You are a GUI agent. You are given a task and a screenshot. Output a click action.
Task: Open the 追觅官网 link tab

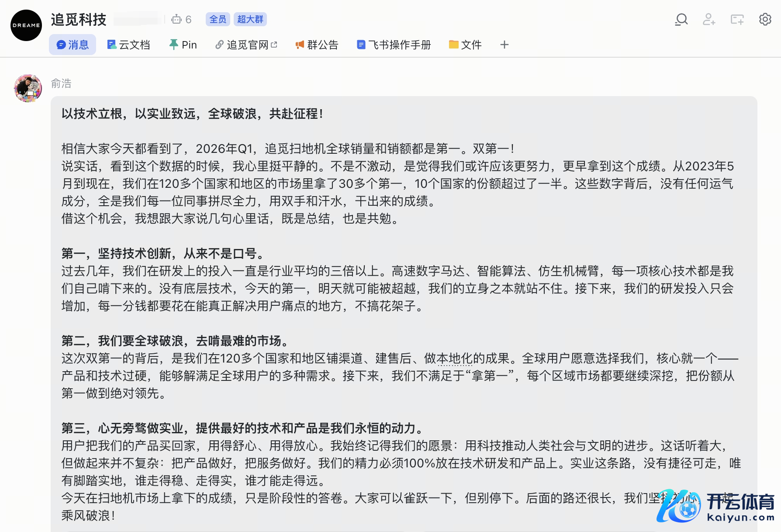246,45
